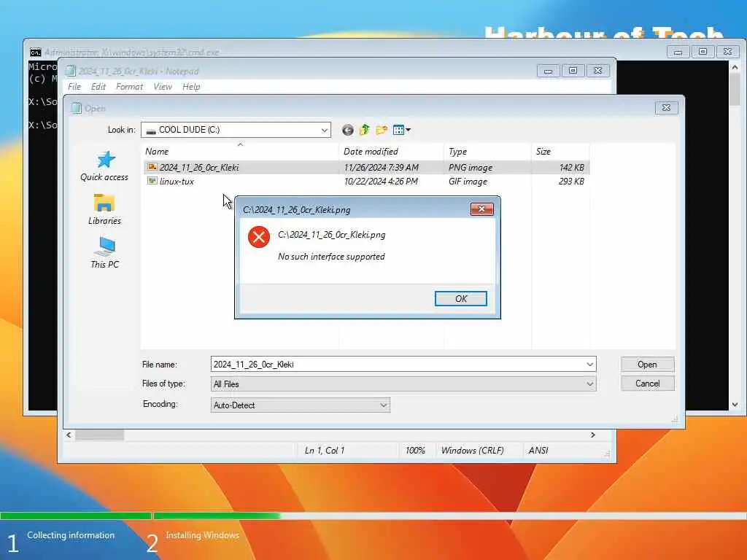The height and width of the screenshot is (560, 747).
Task: Click Notepad horizontal scrollbar right arrow
Action: 592,435
